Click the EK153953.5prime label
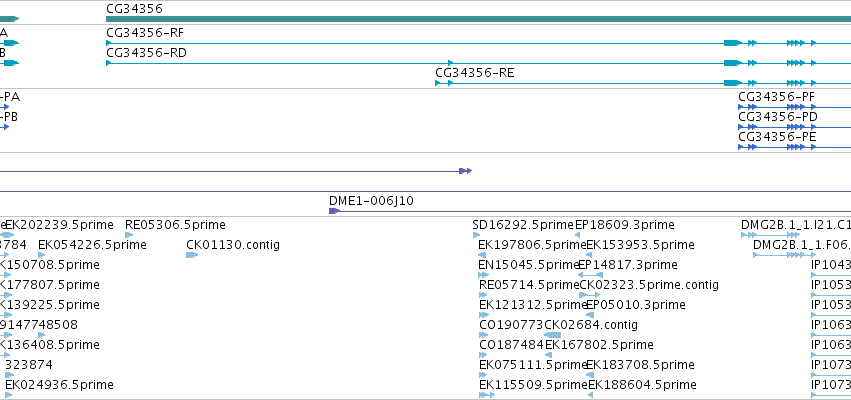The height and width of the screenshot is (400, 851). click(x=640, y=245)
